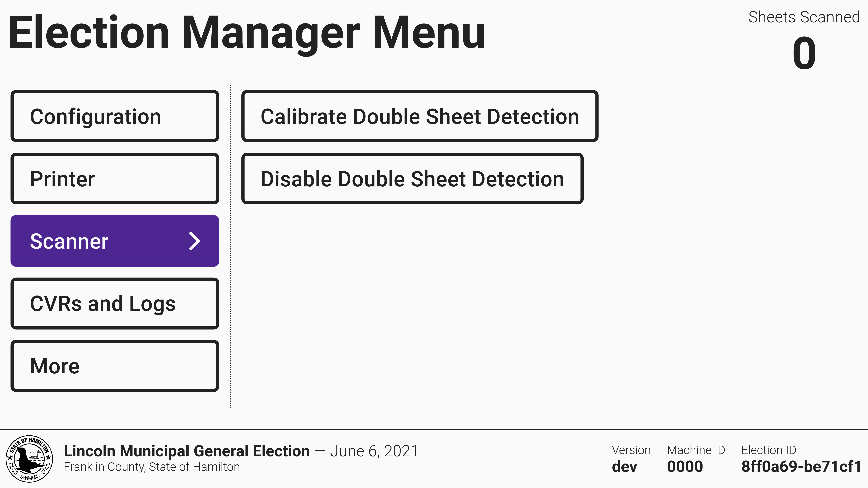Click the Machine ID label in the footer
Image resolution: width=868 pixels, height=488 pixels.
point(696,450)
